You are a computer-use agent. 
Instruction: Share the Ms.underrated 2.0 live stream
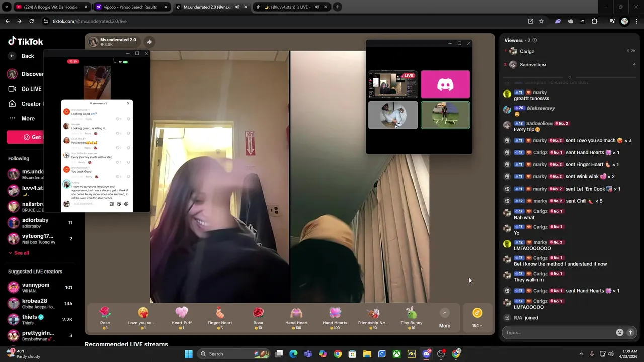tap(149, 42)
